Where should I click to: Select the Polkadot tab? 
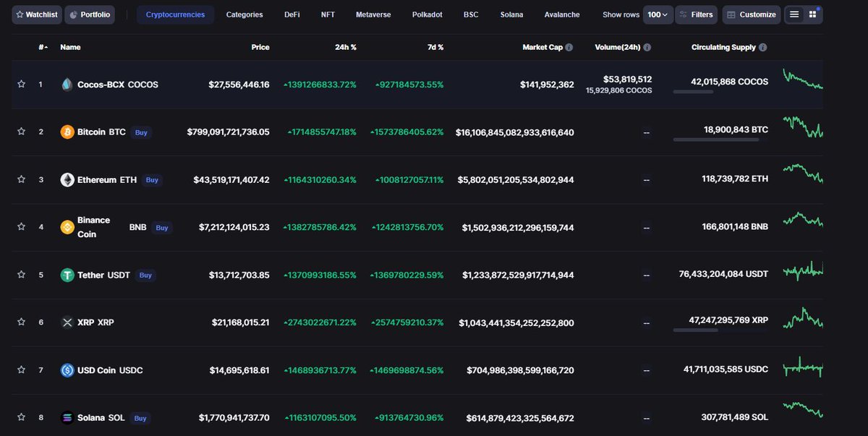point(427,14)
